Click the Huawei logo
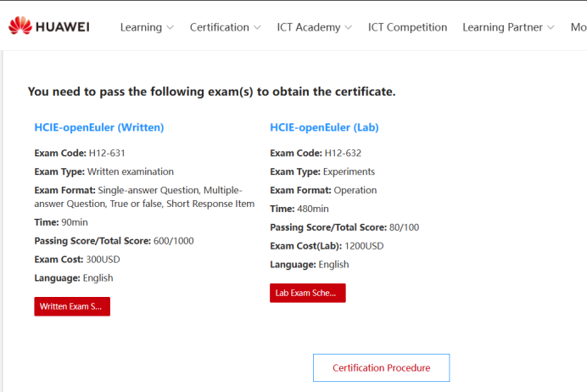 [x=49, y=26]
